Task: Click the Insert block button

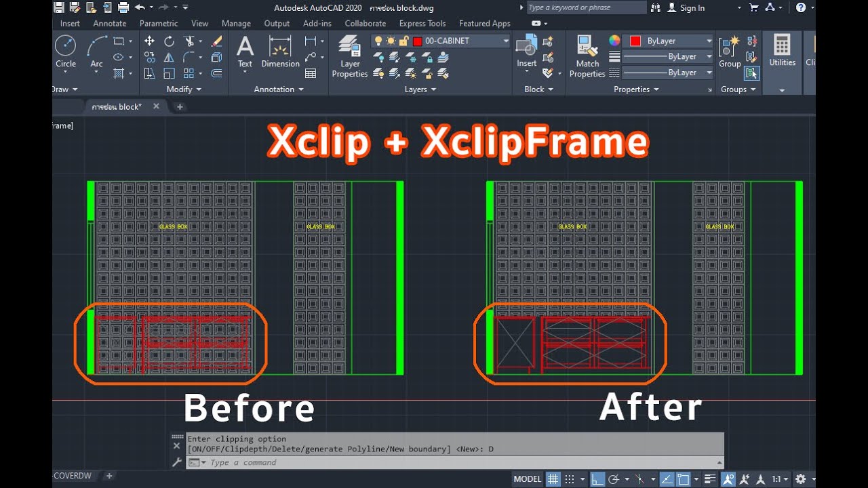Action: 527,52
